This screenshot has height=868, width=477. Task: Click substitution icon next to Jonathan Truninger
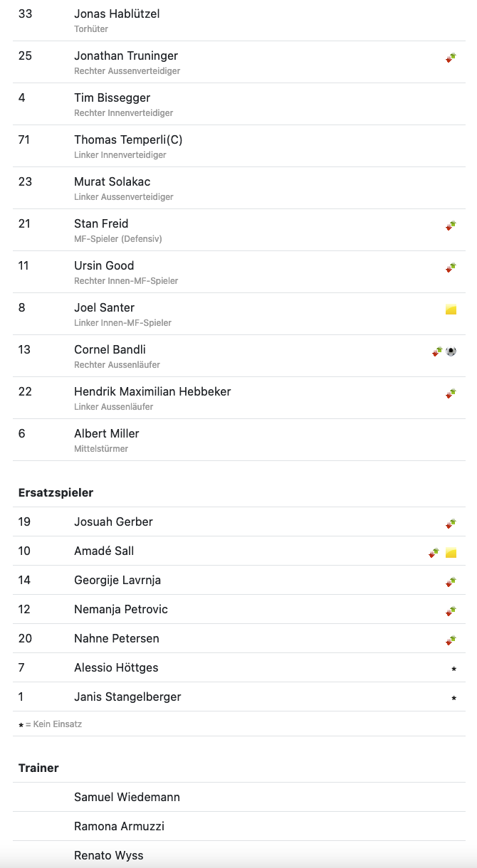click(x=451, y=58)
